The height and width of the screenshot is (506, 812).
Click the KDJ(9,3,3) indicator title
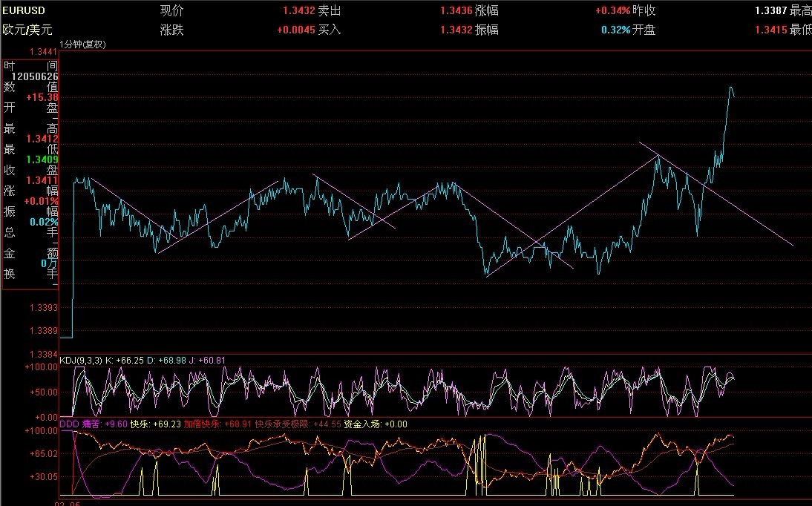[x=82, y=361]
